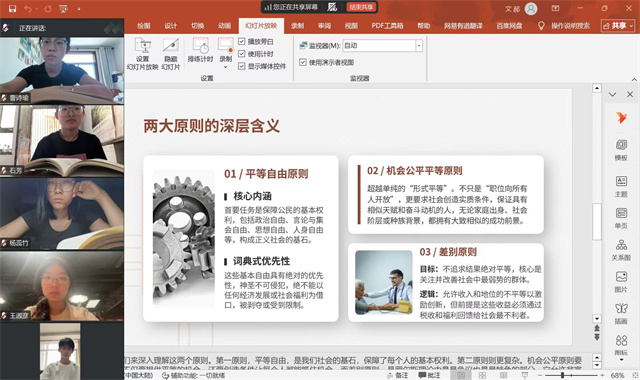Open the 审阅 Review tab

pyautogui.click(x=324, y=26)
